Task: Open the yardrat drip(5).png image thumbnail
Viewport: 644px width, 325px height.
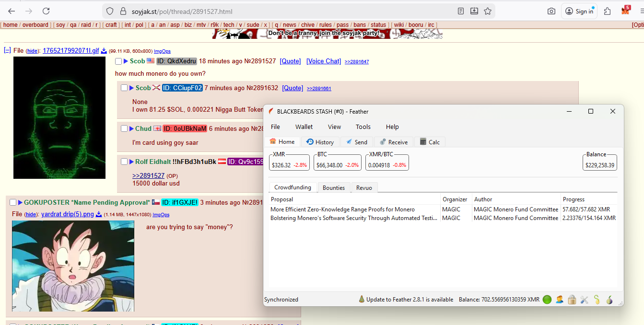Action: pos(73,266)
